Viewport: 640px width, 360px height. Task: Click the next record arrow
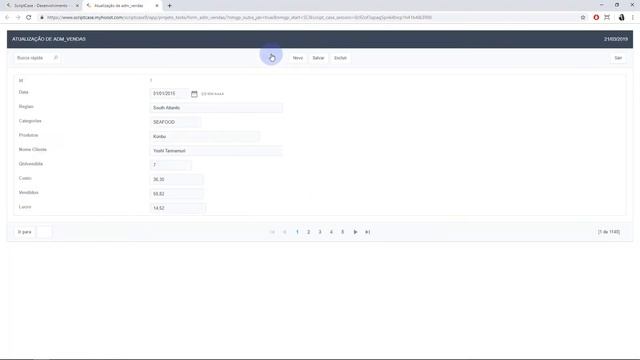tap(356, 232)
